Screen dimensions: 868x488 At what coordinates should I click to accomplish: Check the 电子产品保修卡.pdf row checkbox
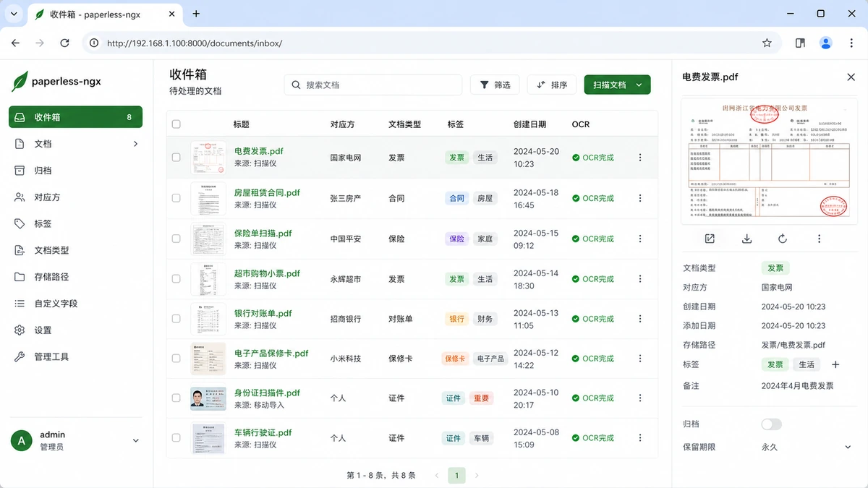pyautogui.click(x=176, y=359)
